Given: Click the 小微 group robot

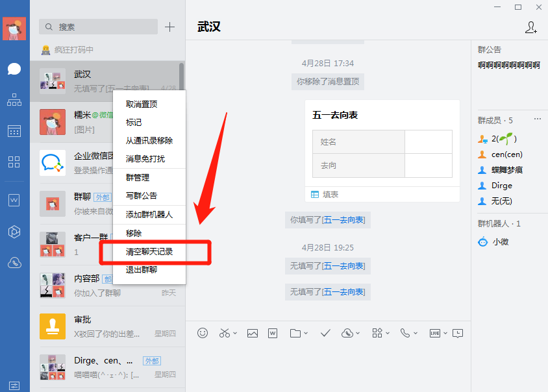Looking at the screenshot, I should pyautogui.click(x=493, y=242).
